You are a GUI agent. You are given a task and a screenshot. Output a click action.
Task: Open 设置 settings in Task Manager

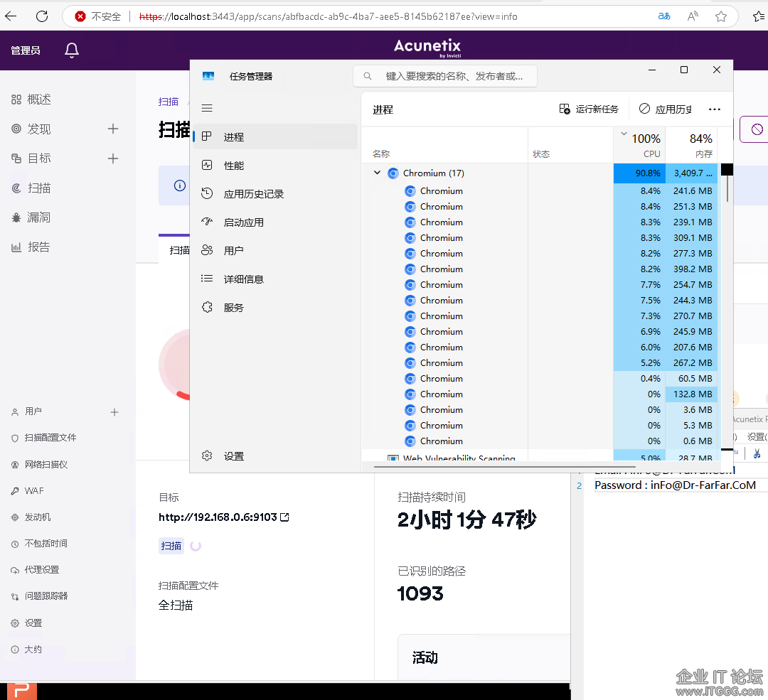click(x=275, y=456)
